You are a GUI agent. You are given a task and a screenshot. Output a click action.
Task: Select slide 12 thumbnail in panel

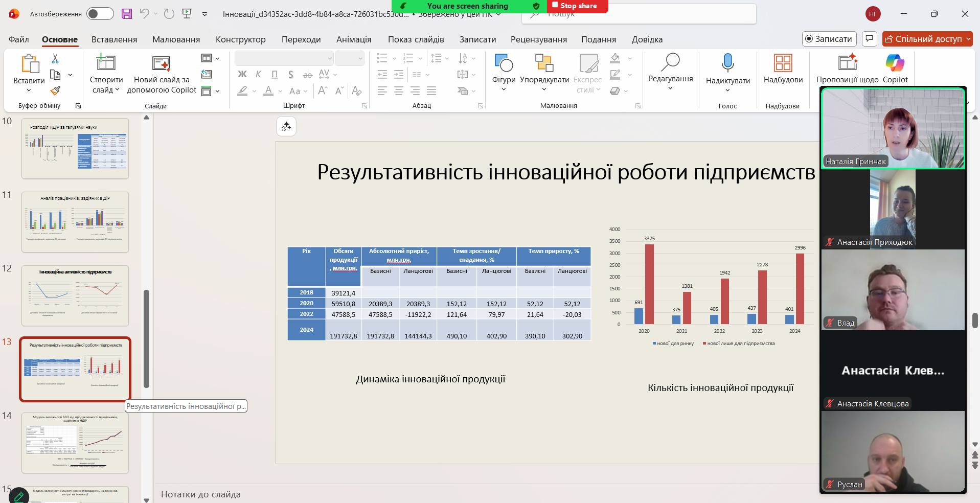(75, 295)
